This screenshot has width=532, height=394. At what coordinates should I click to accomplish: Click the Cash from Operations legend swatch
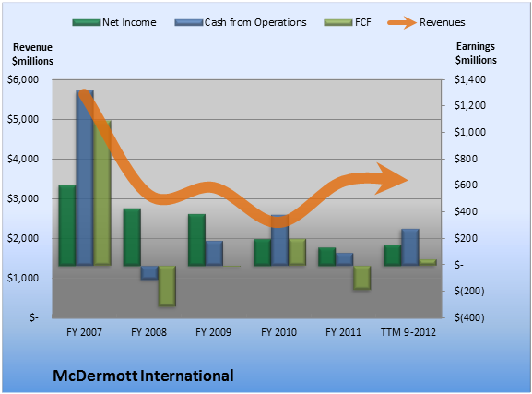[x=189, y=23]
